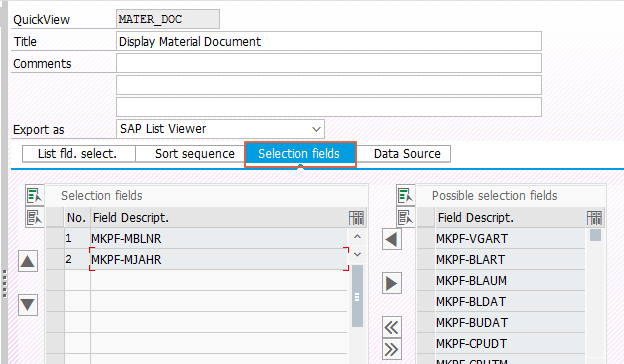Open column configuration icon in Possible selection fields table
Viewport: 624px width, 364px height.
tap(594, 218)
